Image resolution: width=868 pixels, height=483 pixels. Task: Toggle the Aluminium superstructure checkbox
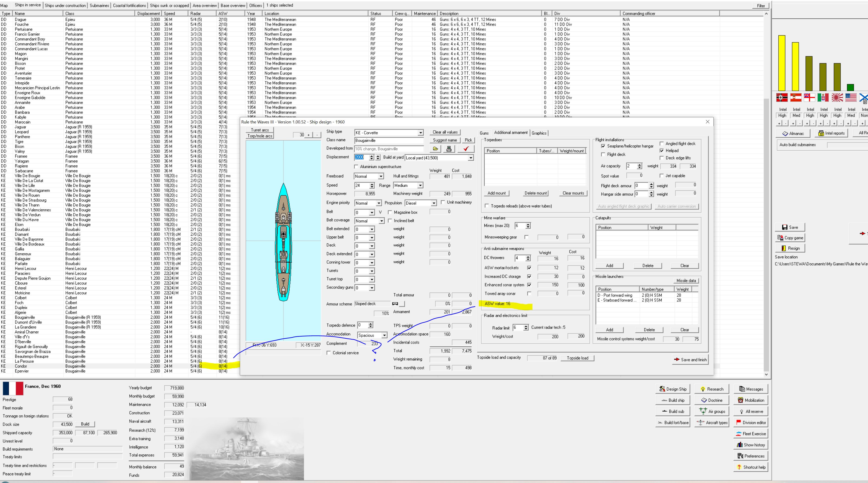356,167
